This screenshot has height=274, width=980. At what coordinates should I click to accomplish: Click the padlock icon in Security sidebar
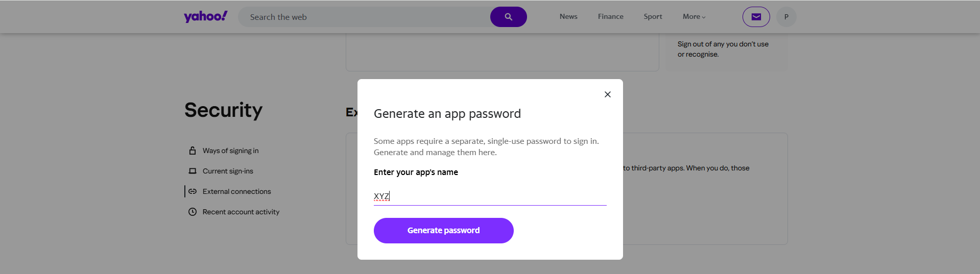[193, 151]
